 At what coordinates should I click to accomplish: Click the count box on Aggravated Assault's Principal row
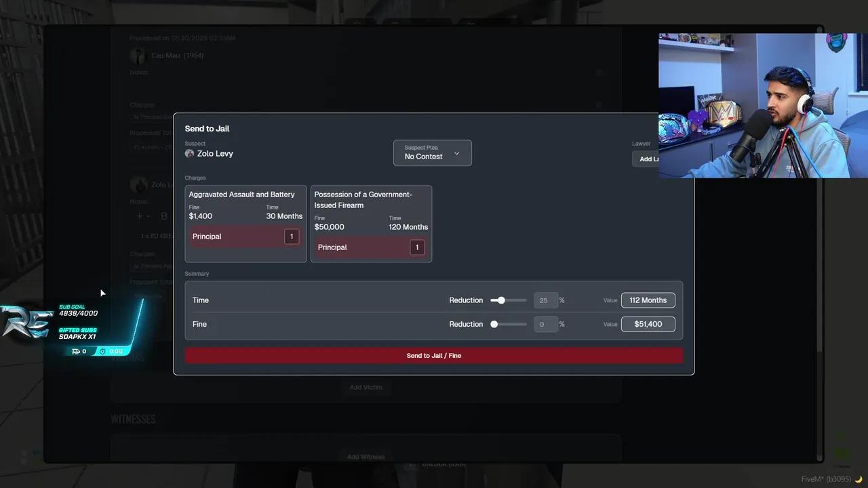tap(292, 237)
